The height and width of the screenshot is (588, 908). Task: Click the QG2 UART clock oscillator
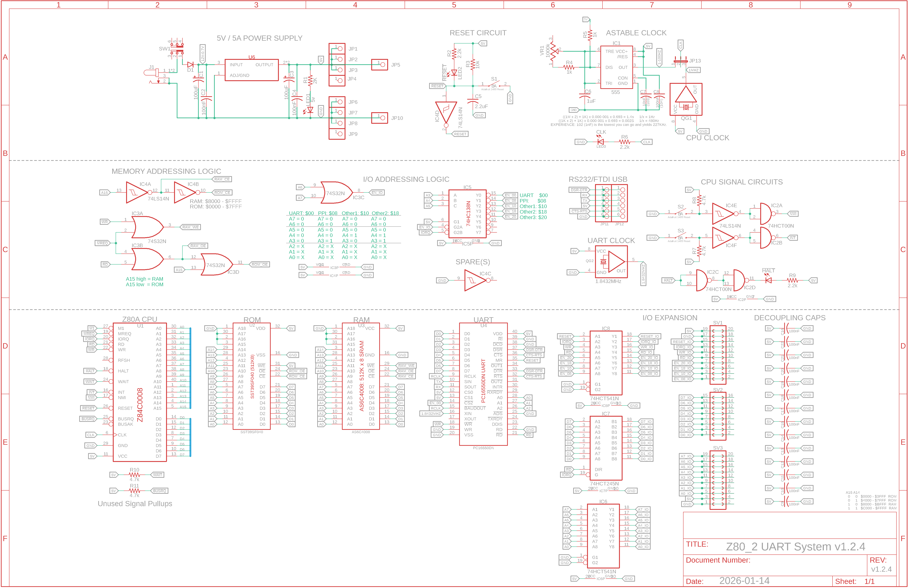[611, 262]
